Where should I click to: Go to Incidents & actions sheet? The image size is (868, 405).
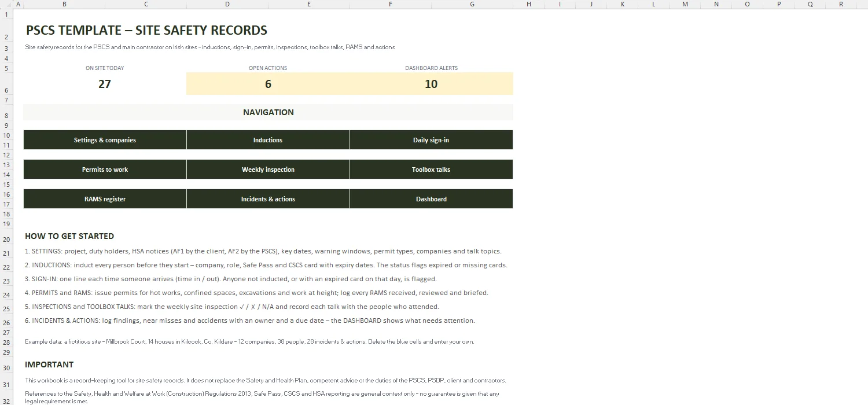coord(268,199)
